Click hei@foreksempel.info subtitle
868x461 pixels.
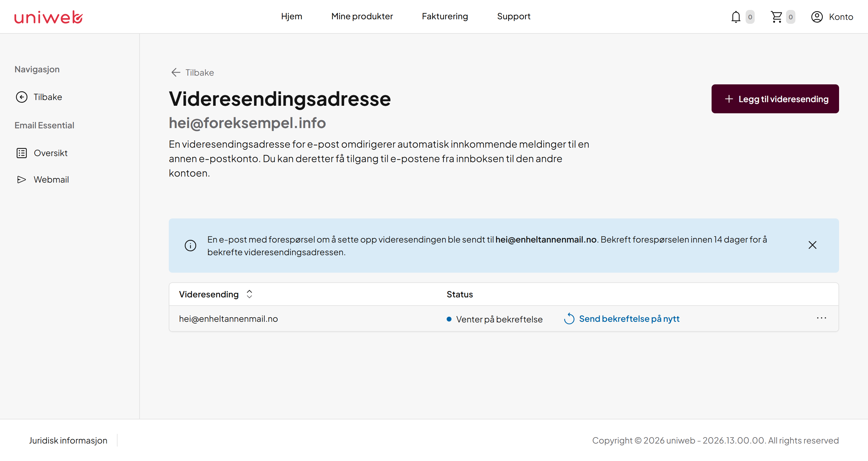click(247, 123)
